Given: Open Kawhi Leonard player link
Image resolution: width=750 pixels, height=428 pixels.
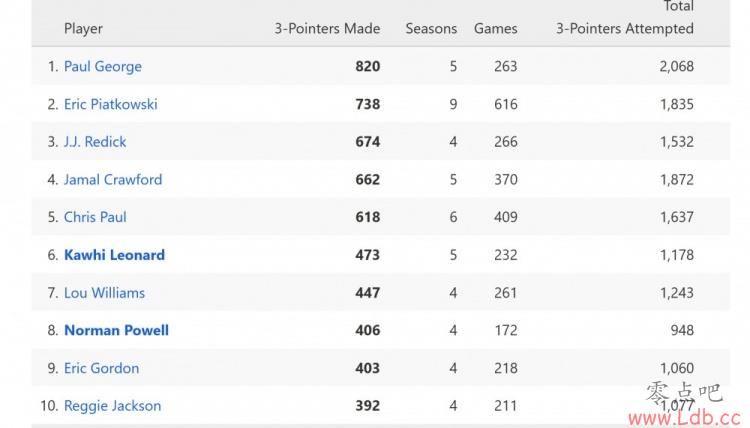Looking at the screenshot, I should click(114, 255).
